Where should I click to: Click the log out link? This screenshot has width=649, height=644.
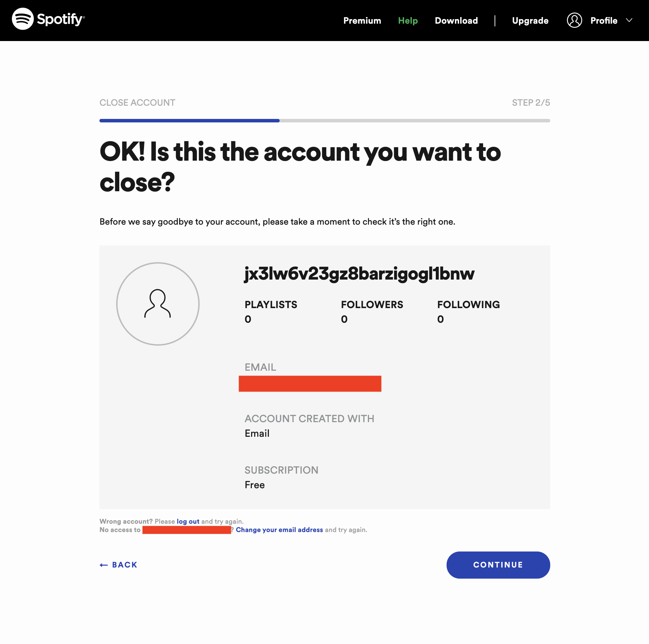(187, 521)
